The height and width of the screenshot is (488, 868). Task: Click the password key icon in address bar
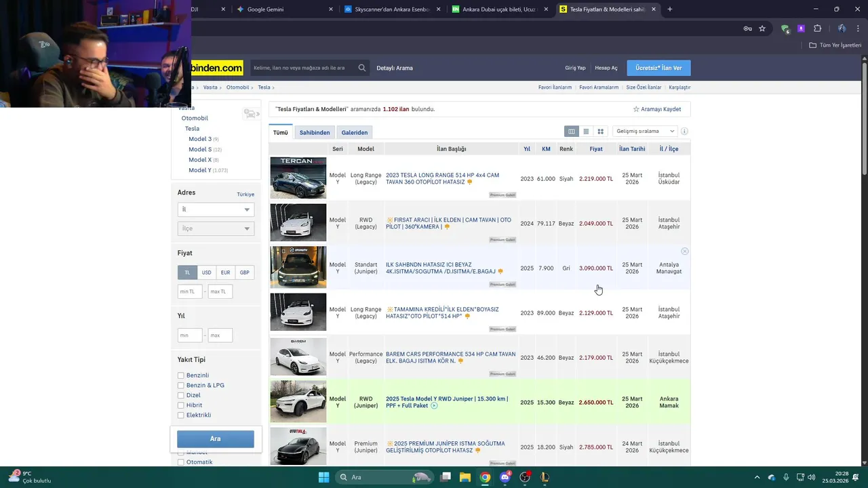[x=747, y=28]
